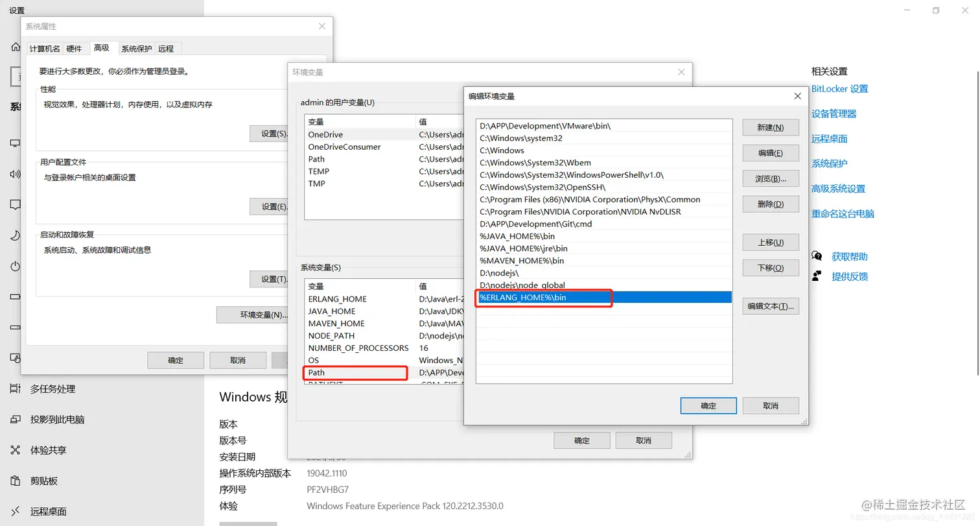980x526 pixels.
Task: Select TMP user variable row
Action: pyautogui.click(x=384, y=184)
